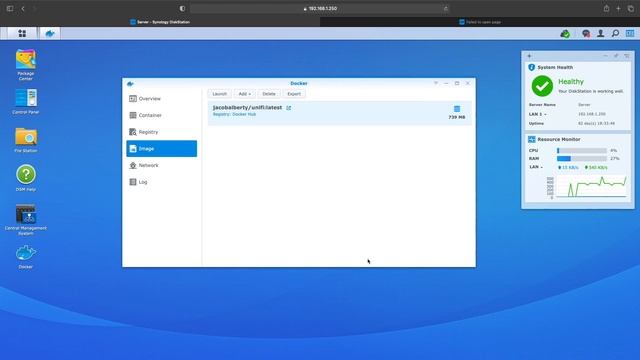Show Safari tab overview icon
This screenshot has width=640, height=360.
pos(631,9)
